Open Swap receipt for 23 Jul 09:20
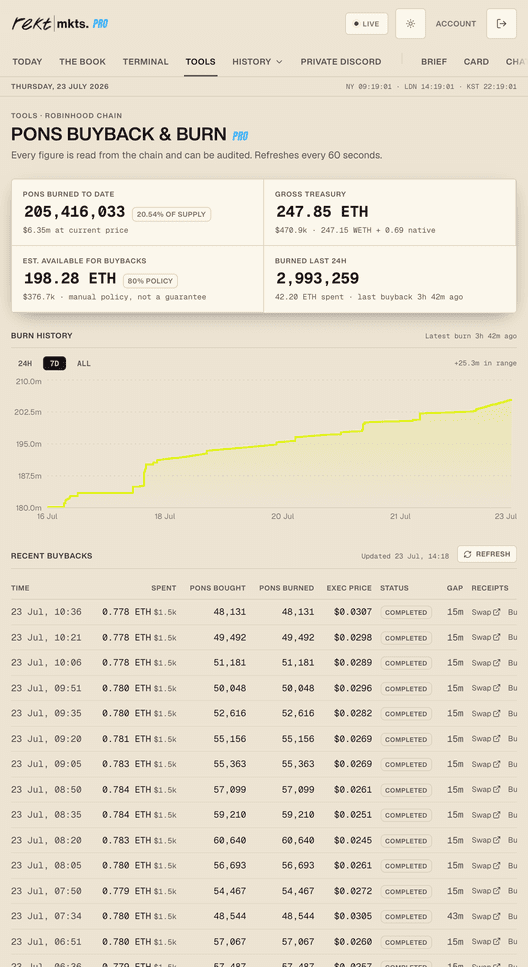The image size is (528, 967). click(486, 739)
